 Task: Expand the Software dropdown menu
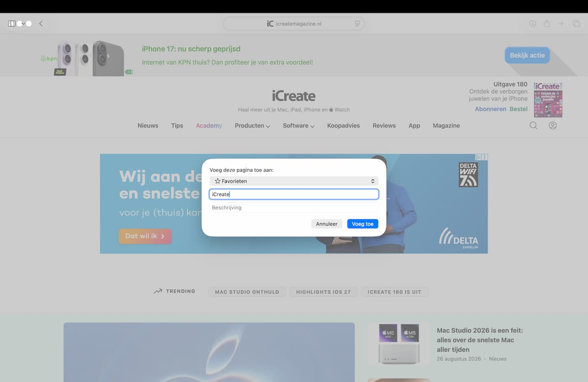click(298, 125)
